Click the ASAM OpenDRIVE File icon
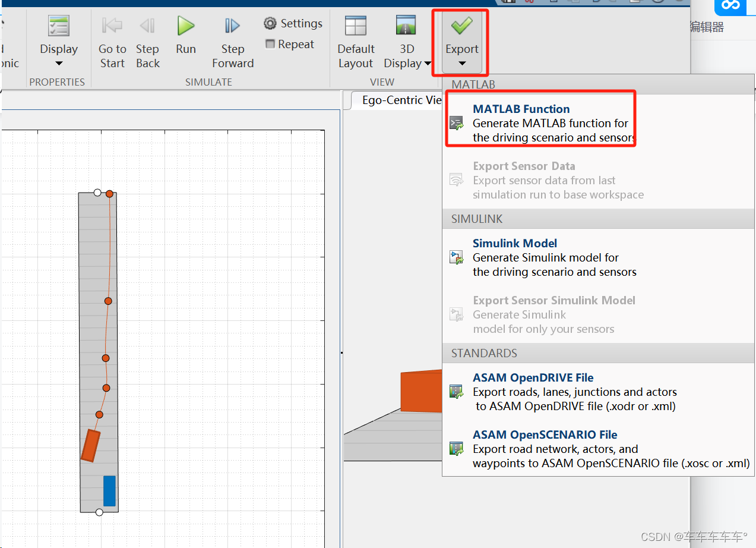756x548 pixels. [456, 392]
